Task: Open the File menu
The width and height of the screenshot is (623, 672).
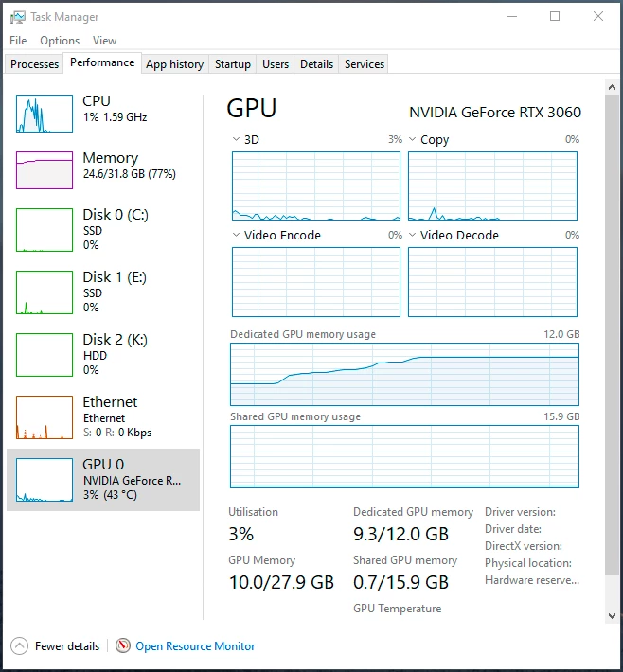Action: 18,41
